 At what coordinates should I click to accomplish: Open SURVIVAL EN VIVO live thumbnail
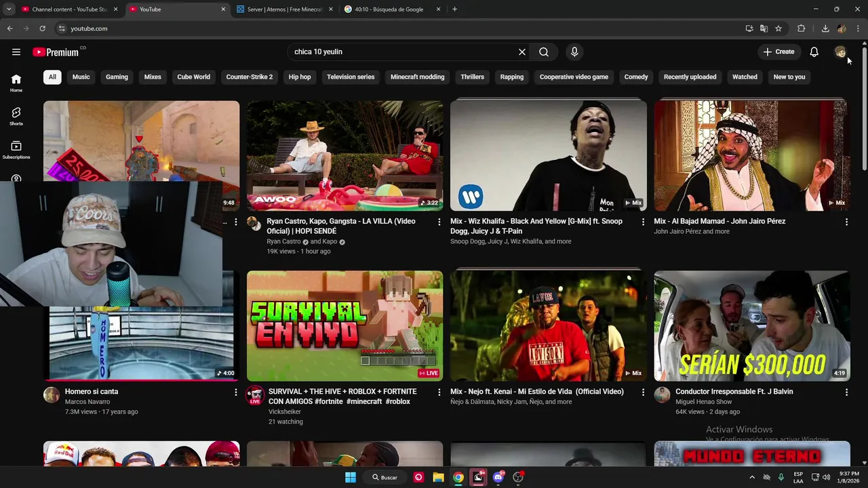[x=344, y=326]
